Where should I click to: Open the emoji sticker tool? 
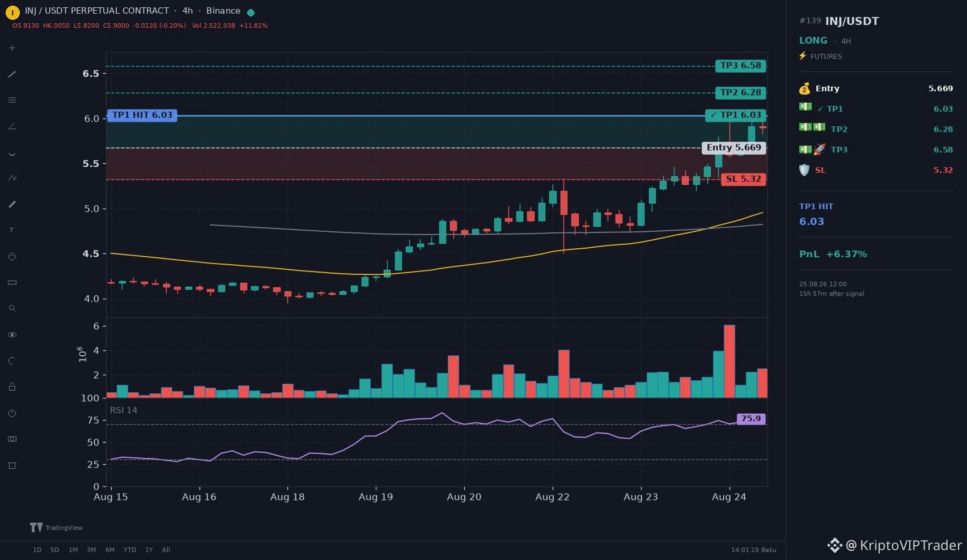pyautogui.click(x=12, y=257)
